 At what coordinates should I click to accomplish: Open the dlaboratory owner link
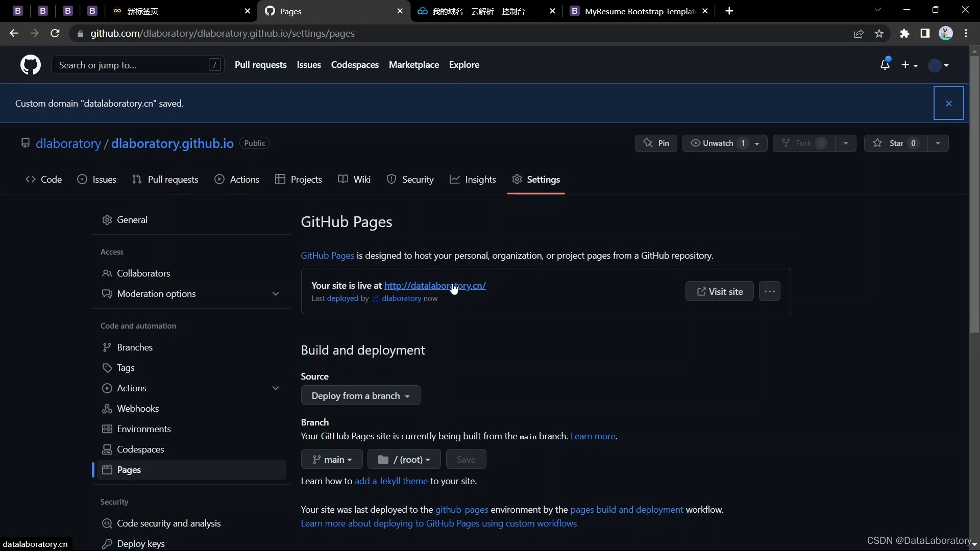coord(68,143)
